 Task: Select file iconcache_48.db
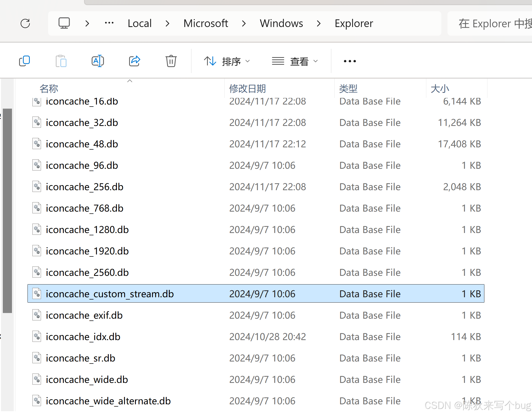tap(82, 144)
